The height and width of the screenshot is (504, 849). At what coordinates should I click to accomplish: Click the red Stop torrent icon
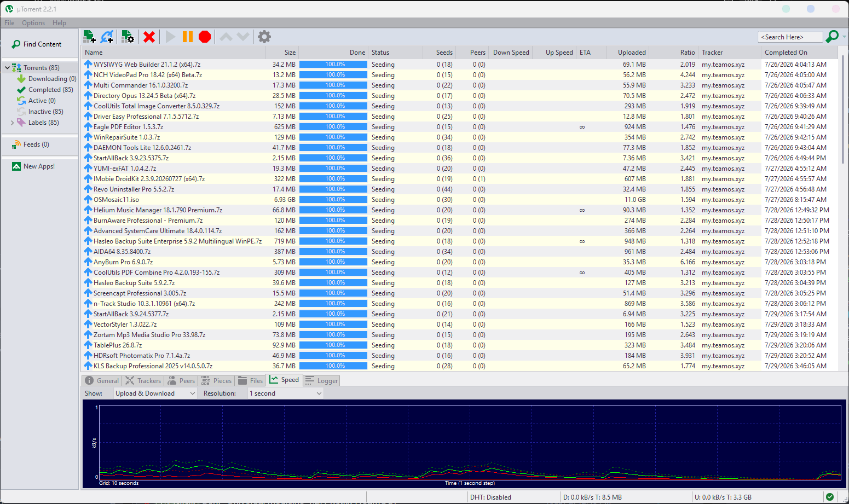tap(205, 37)
